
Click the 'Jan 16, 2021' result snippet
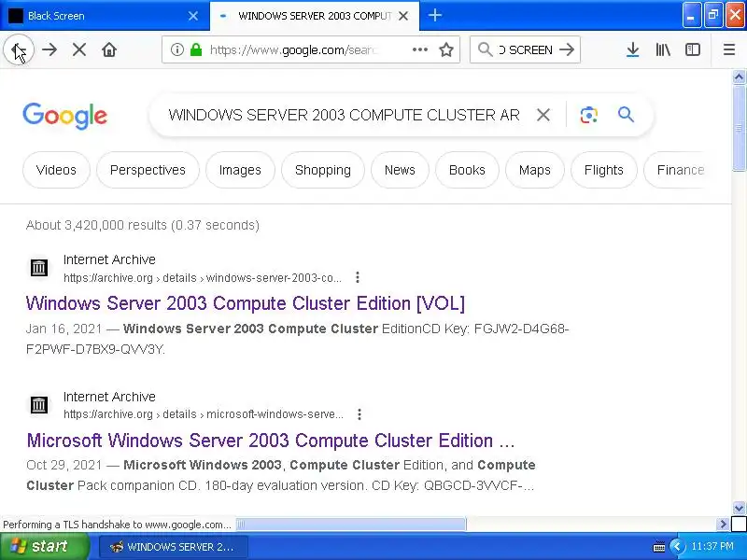pos(298,339)
